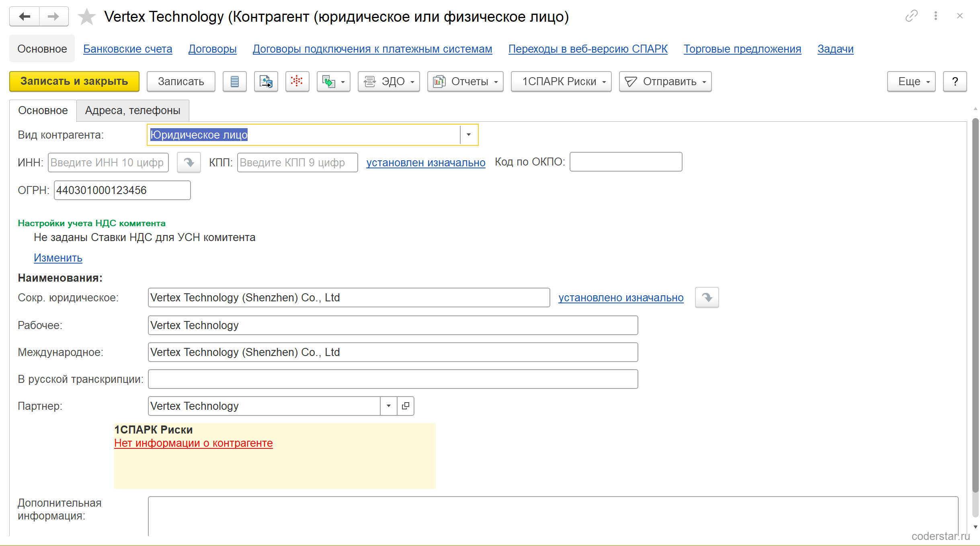Click the ОГРН field
Viewport: 980px width, 546px height.
(x=122, y=190)
